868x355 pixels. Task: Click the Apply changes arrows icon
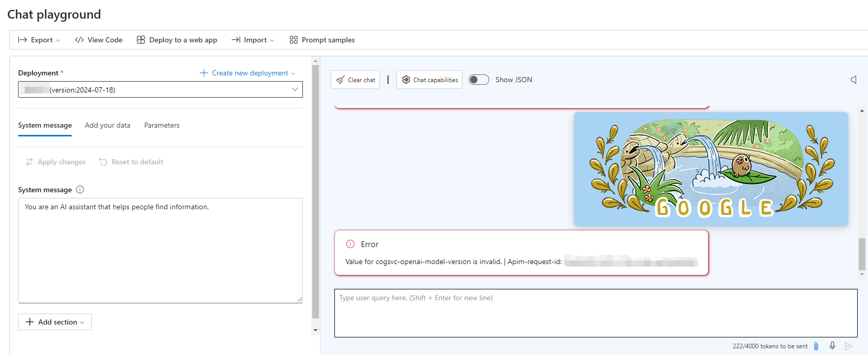pyautogui.click(x=29, y=162)
